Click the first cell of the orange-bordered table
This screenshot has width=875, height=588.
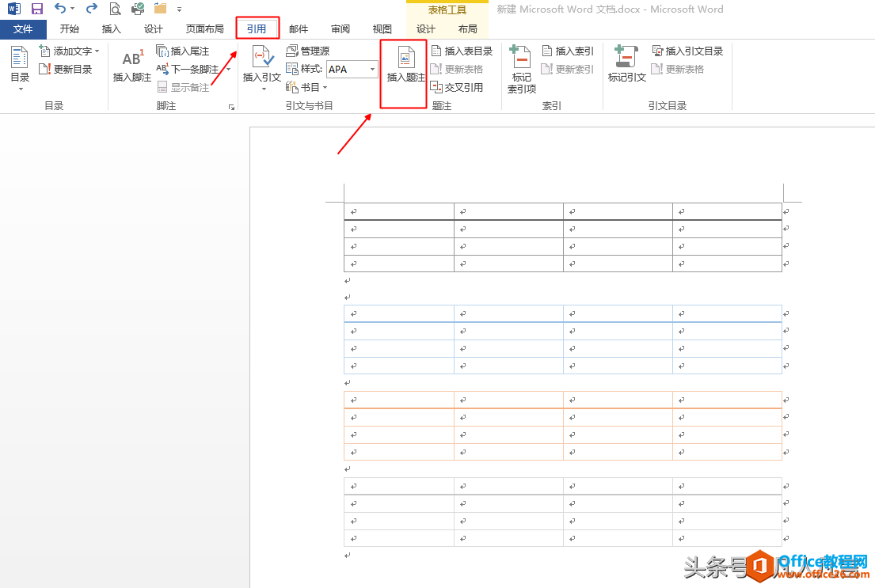click(x=398, y=400)
